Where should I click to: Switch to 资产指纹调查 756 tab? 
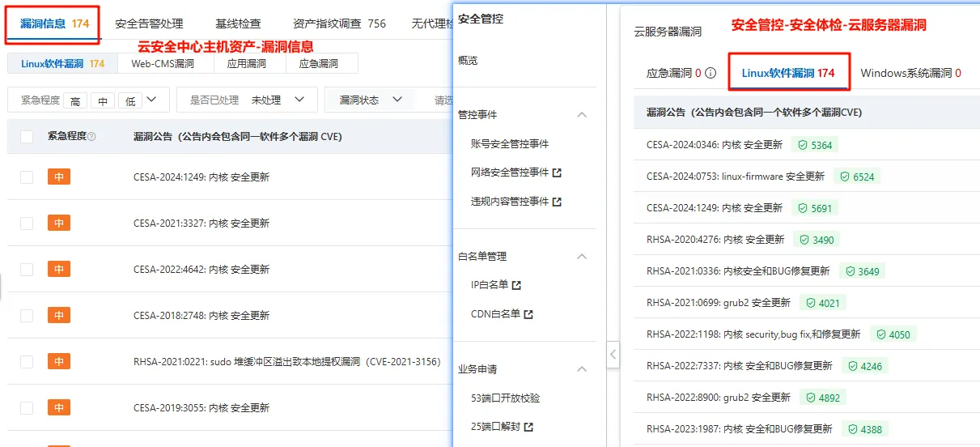tap(340, 23)
